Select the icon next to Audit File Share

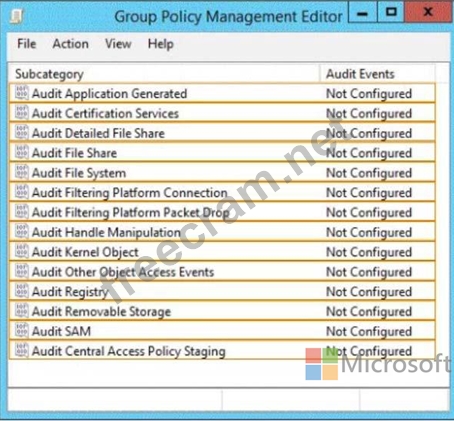[x=22, y=152]
